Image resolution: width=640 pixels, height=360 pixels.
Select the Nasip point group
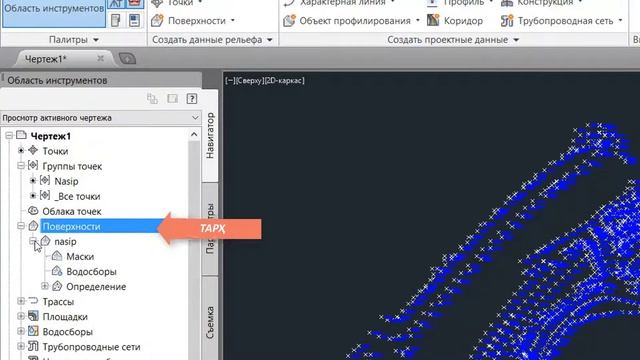coord(66,181)
